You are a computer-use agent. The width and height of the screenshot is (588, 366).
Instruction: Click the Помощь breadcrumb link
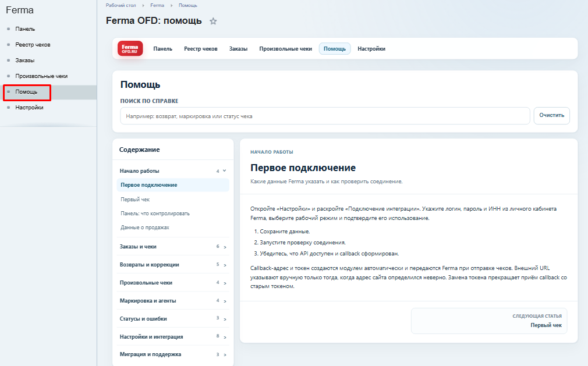[188, 5]
